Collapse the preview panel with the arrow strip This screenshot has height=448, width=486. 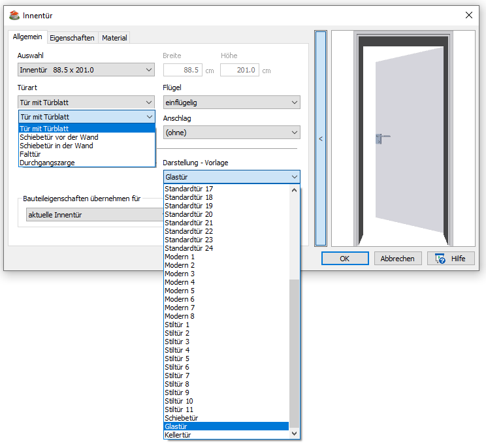pos(320,138)
